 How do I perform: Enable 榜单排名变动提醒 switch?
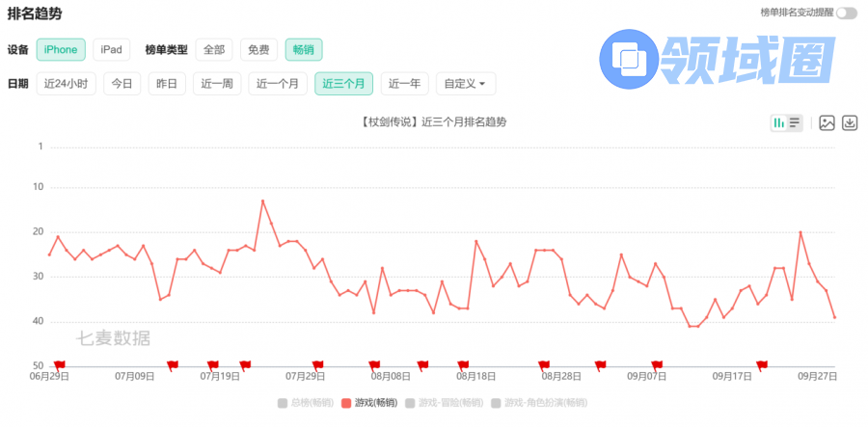click(846, 13)
